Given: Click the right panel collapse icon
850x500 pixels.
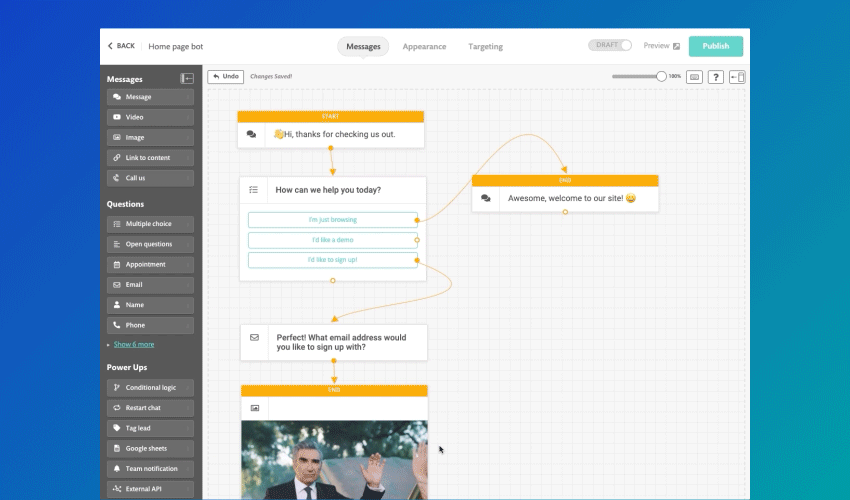Looking at the screenshot, I should (x=738, y=77).
